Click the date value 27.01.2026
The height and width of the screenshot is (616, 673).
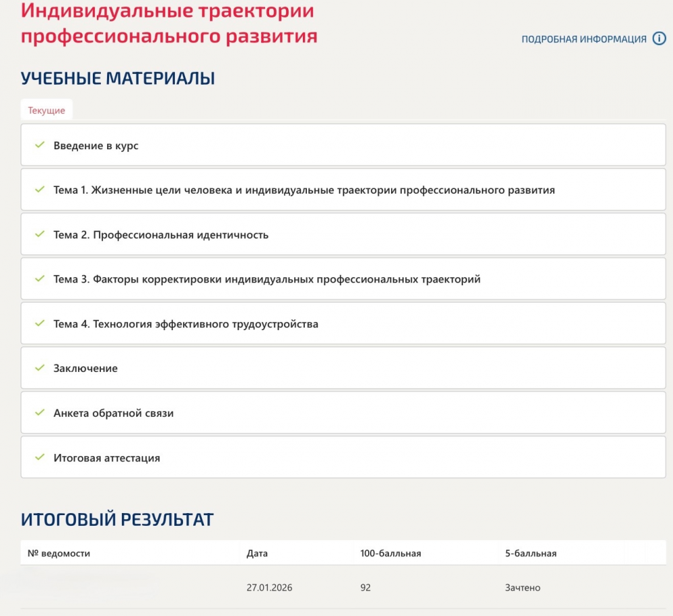(x=269, y=588)
